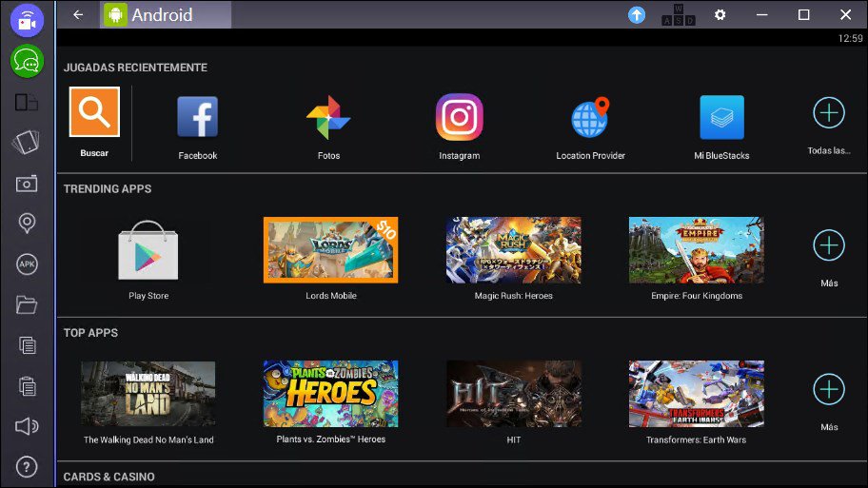
Task: Click the Lords Mobile label
Action: (331, 296)
